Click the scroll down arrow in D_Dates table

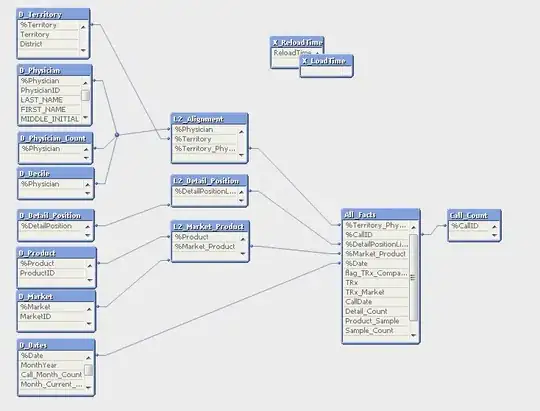[x=89, y=388]
